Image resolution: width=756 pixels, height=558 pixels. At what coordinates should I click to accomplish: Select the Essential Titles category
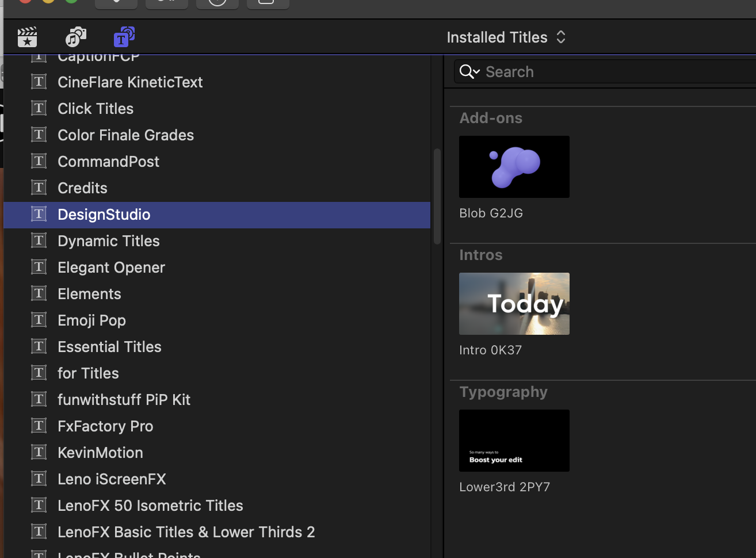[x=109, y=347]
